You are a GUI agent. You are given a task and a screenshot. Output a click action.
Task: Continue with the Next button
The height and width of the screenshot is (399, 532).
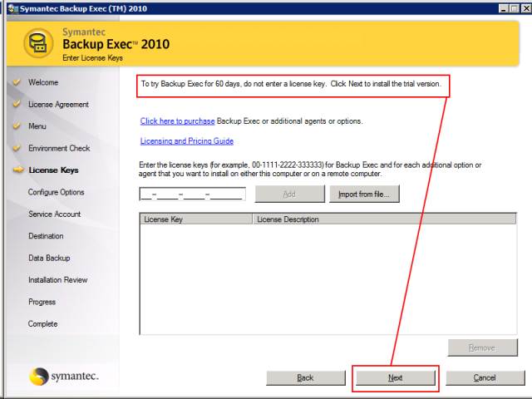pyautogui.click(x=396, y=377)
